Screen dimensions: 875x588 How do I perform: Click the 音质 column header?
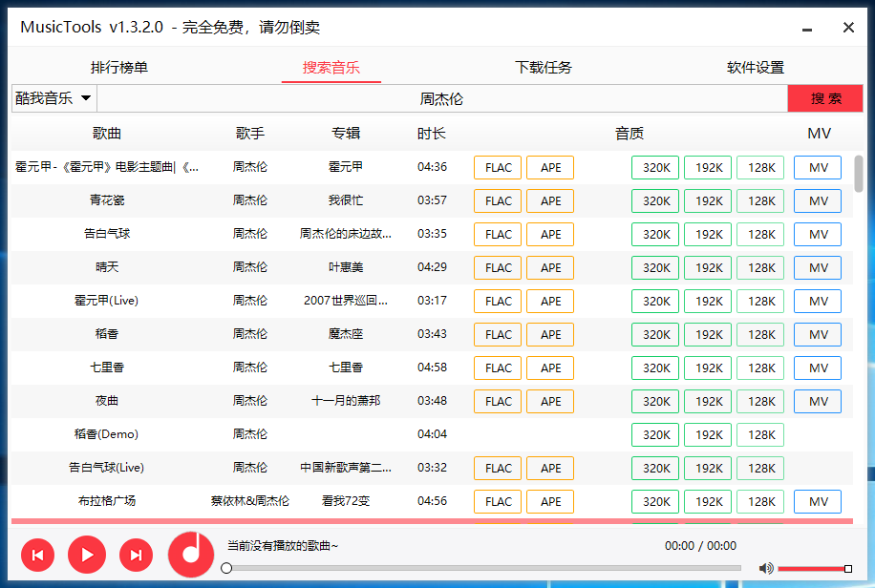[630, 134]
